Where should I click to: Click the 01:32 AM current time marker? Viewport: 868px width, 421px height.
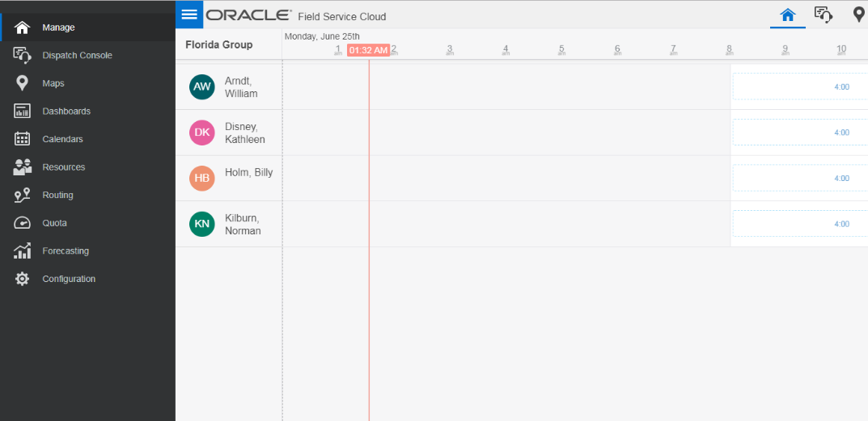[x=368, y=50]
